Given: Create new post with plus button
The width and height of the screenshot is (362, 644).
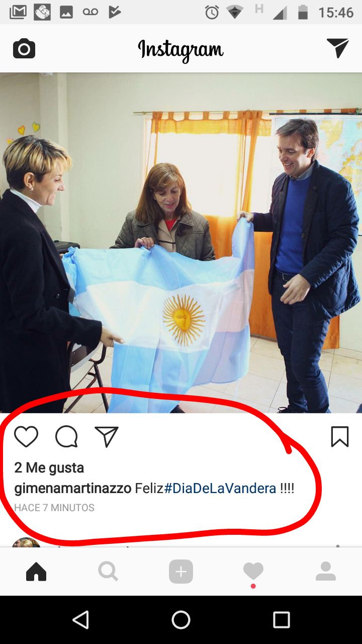Looking at the screenshot, I should [x=181, y=572].
